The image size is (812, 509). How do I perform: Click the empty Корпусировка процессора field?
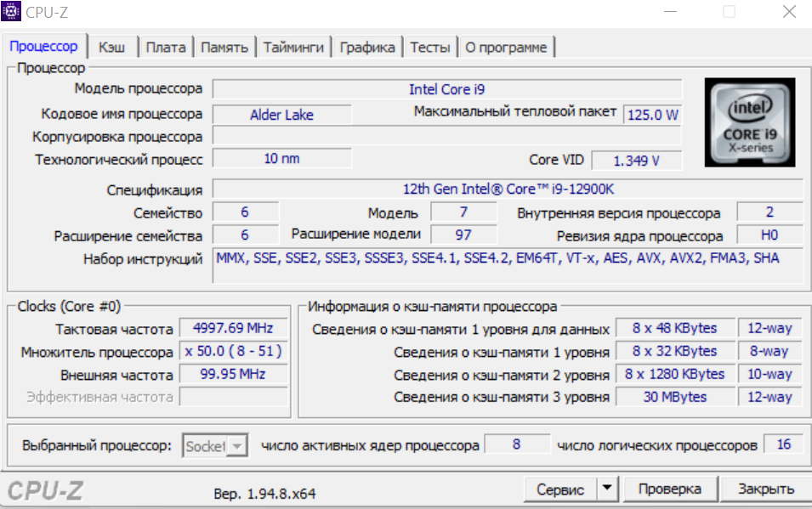447,136
